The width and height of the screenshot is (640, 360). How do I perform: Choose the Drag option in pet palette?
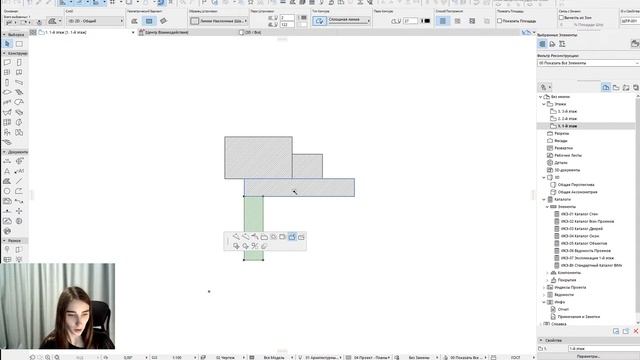pyautogui.click(x=236, y=246)
